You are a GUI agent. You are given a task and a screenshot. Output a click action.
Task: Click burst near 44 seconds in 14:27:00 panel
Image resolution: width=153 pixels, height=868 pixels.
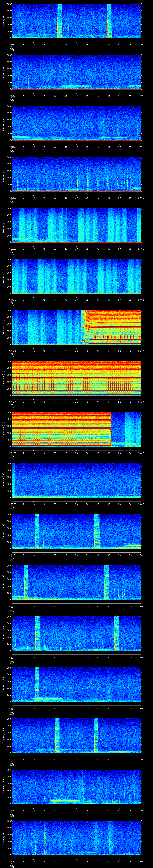(x=107, y=582)
